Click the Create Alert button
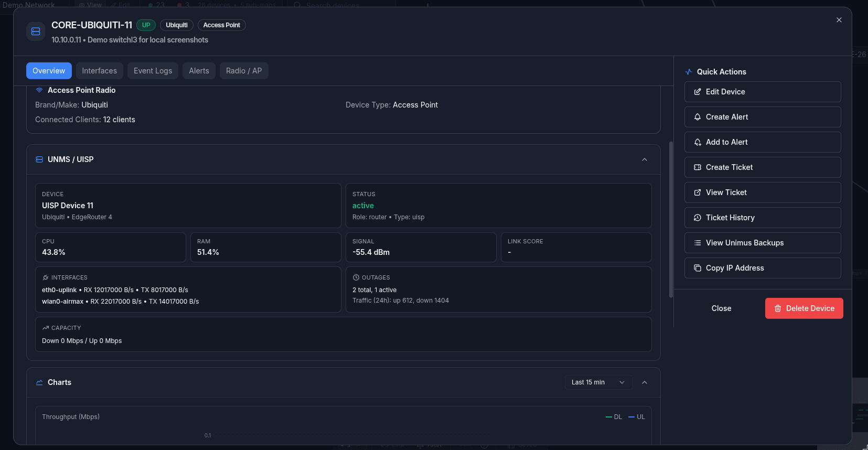This screenshot has width=868, height=450. [x=763, y=117]
